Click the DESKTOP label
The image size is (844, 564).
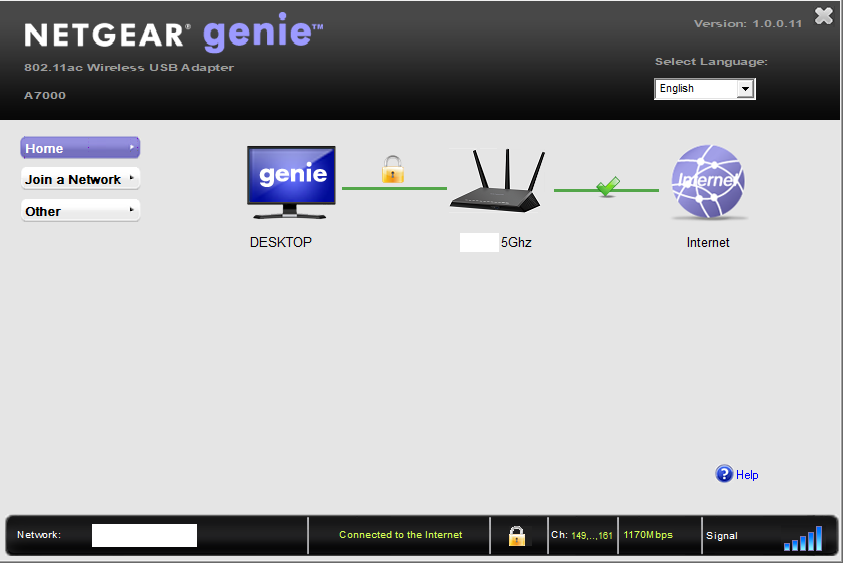click(280, 242)
